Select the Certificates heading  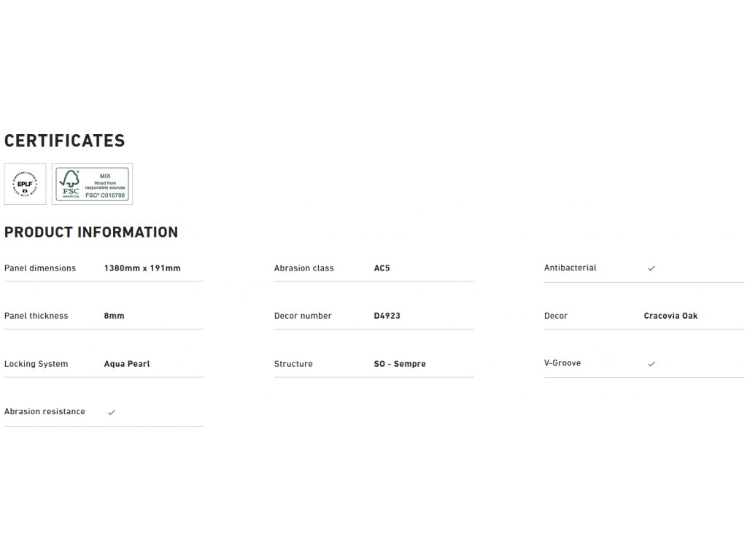[65, 141]
